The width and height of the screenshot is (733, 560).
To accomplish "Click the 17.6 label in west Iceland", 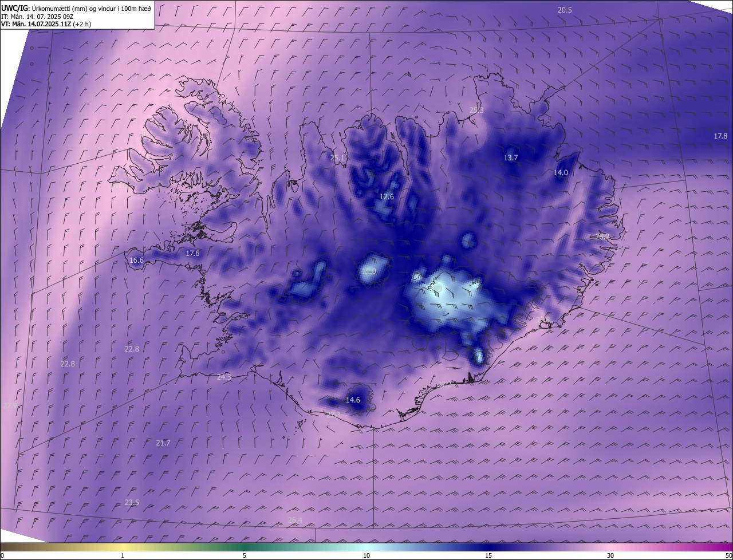I will 192,253.
